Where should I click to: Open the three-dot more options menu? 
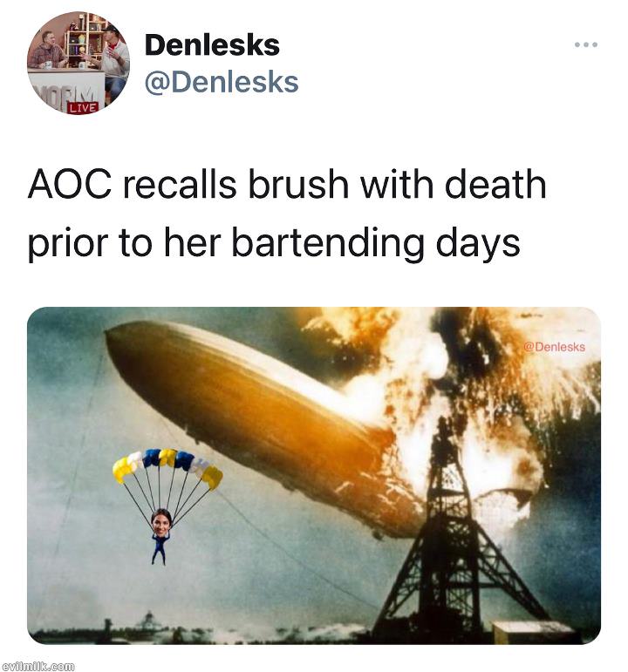tap(586, 44)
